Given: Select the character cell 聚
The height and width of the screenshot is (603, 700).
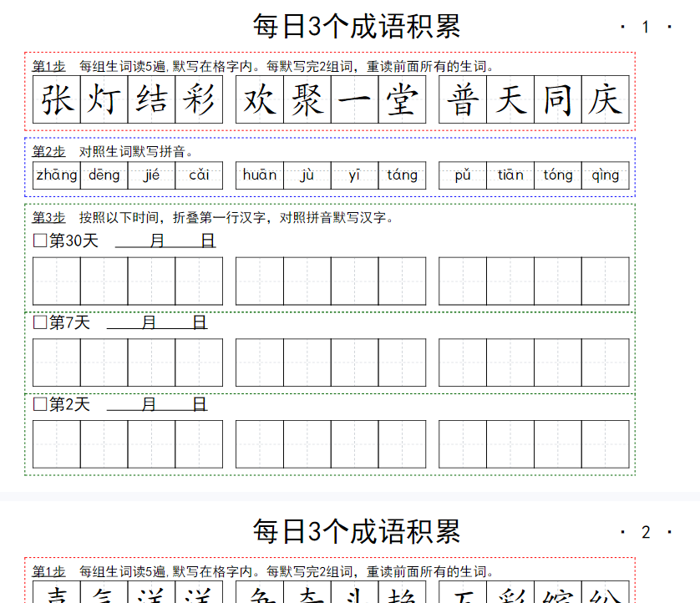Looking at the screenshot, I should 307,99.
